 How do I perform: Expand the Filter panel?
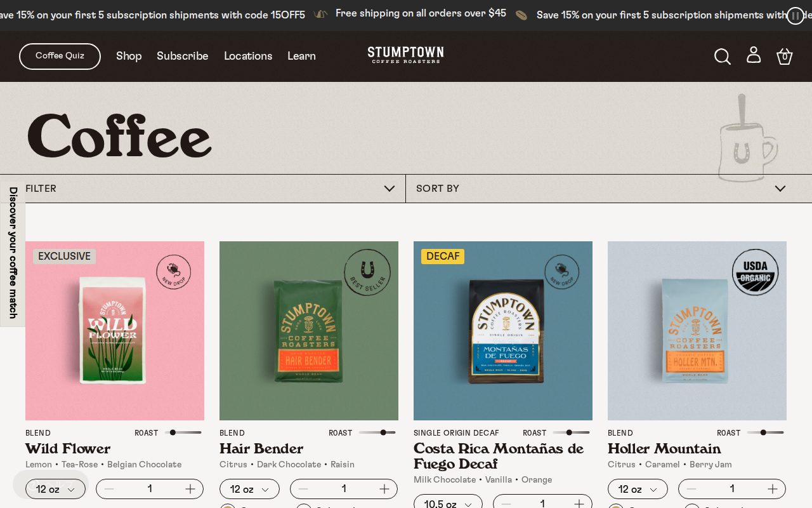(203, 189)
